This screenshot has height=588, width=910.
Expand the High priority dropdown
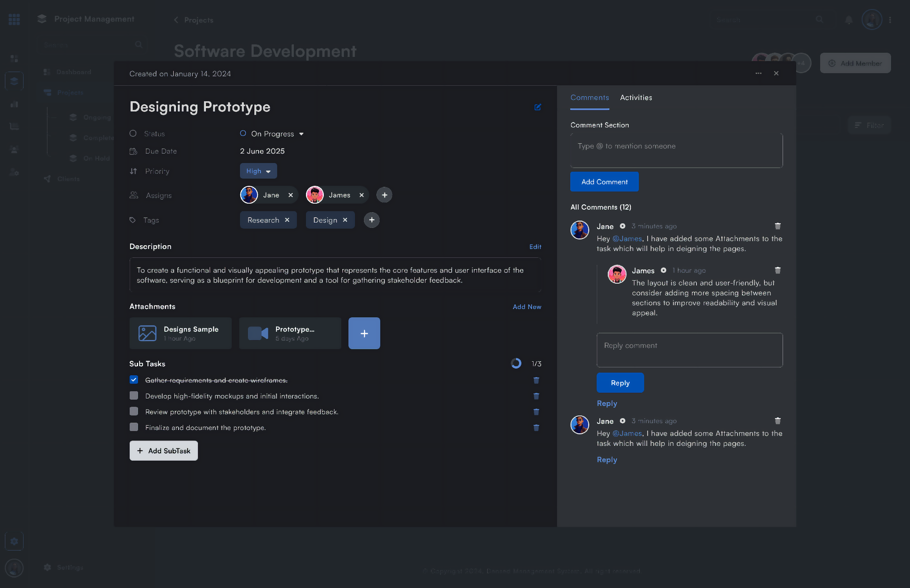coord(258,171)
